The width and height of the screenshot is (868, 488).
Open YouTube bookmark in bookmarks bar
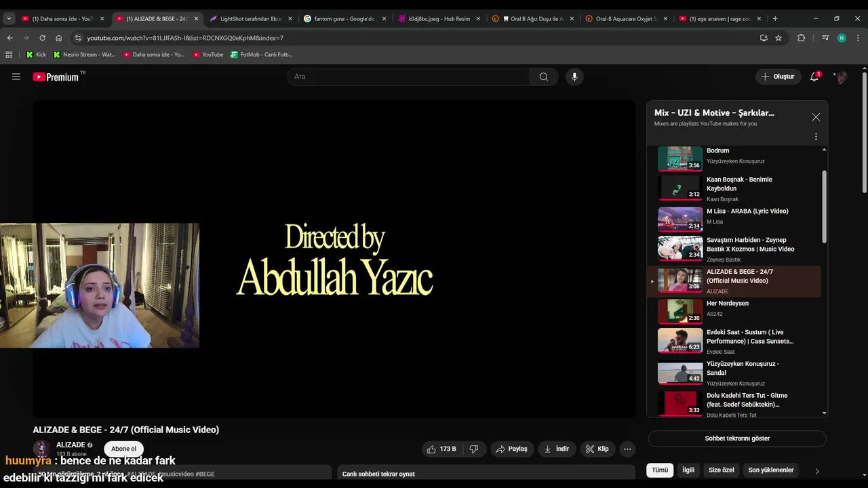tap(208, 54)
